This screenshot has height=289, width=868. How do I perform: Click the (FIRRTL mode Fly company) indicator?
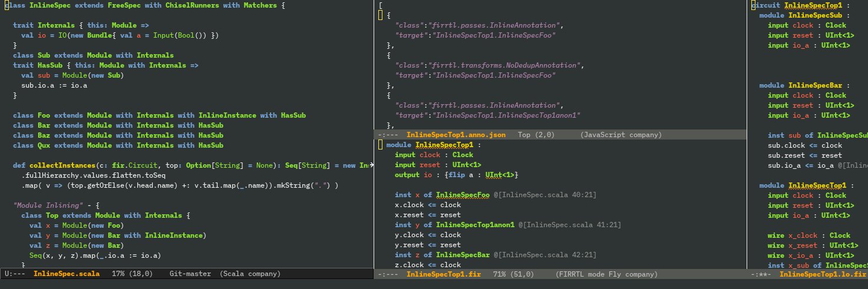(607, 274)
